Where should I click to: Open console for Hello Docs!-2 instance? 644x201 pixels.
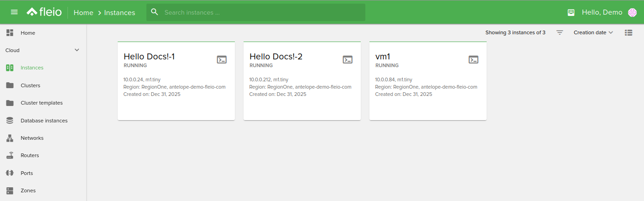(348, 59)
